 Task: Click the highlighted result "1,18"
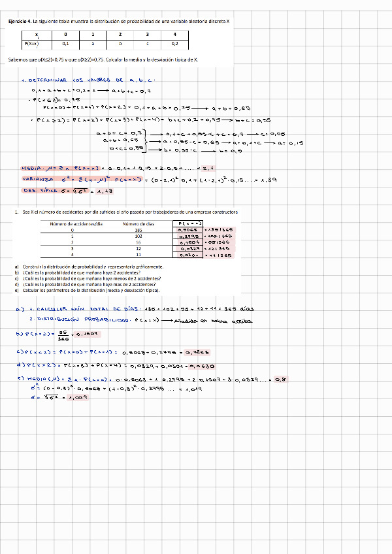(105, 191)
